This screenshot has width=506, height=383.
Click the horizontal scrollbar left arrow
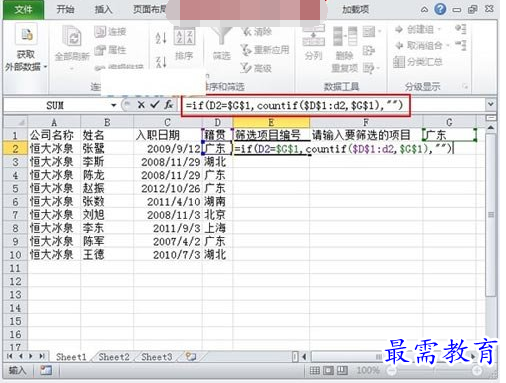pos(304,357)
